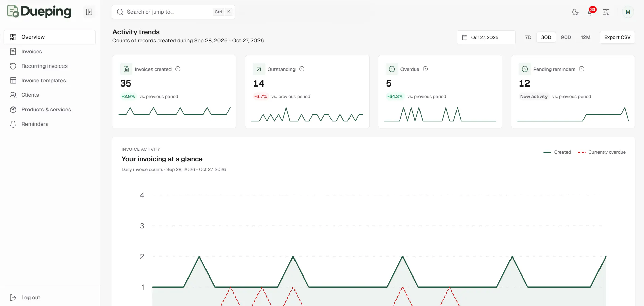Select the 30D range
The image size is (644, 306).
tap(546, 37)
